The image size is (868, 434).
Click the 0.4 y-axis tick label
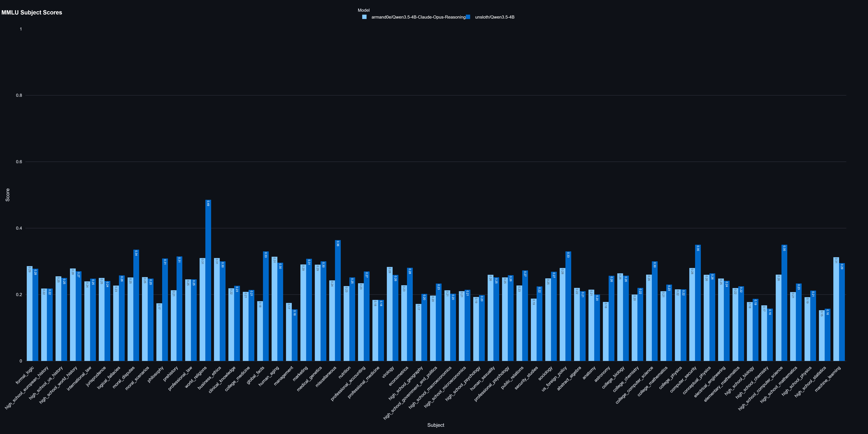click(19, 228)
